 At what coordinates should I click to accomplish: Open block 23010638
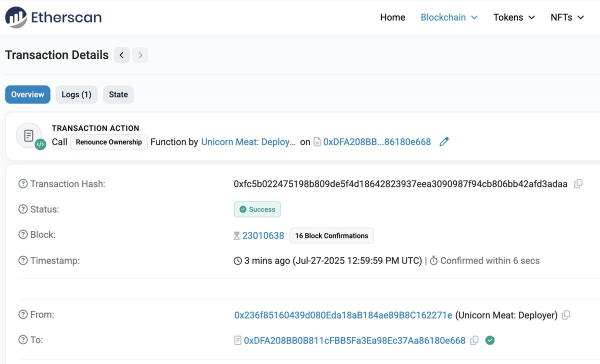pyautogui.click(x=263, y=235)
